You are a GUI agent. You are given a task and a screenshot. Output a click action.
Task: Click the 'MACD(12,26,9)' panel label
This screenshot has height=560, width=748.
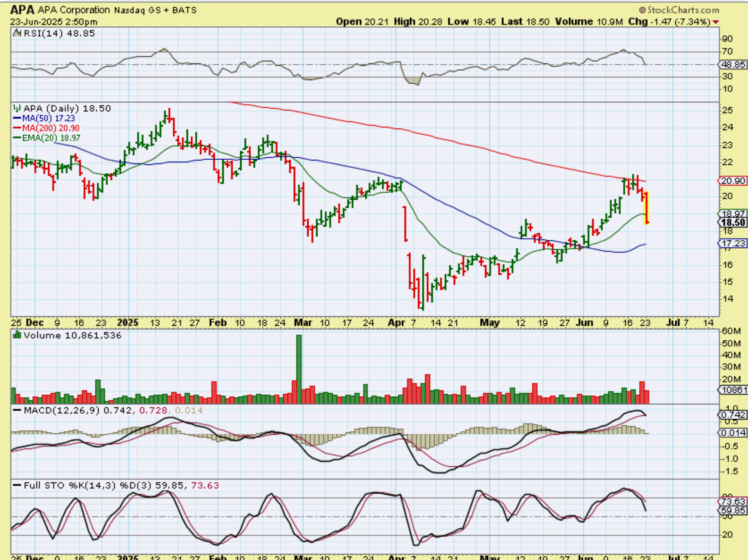pos(62,410)
